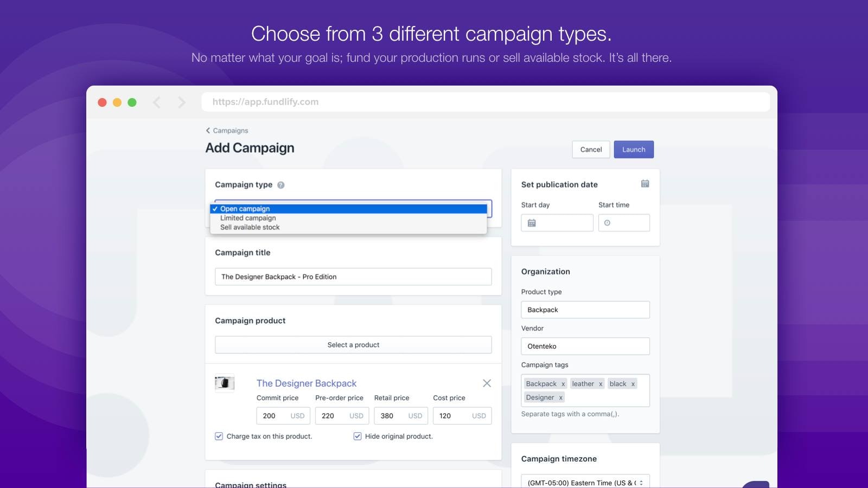Click the help icon beside Campaign type

point(280,184)
